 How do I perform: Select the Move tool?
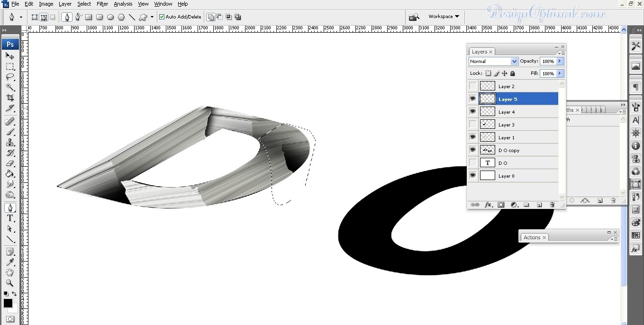pos(10,56)
